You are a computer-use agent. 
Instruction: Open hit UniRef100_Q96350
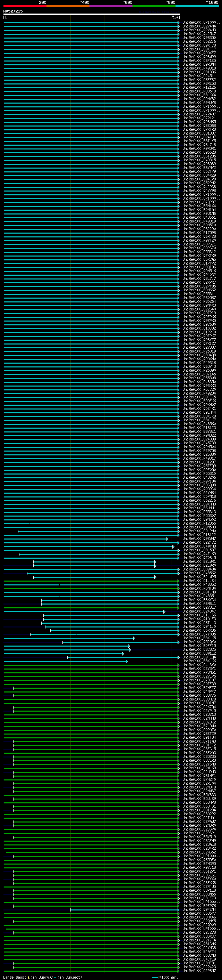[199, 38]
